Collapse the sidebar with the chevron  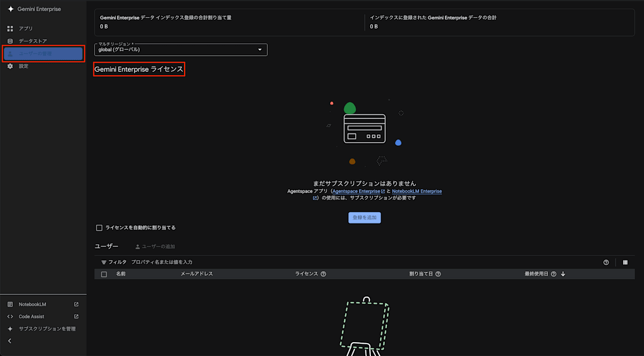click(10, 340)
